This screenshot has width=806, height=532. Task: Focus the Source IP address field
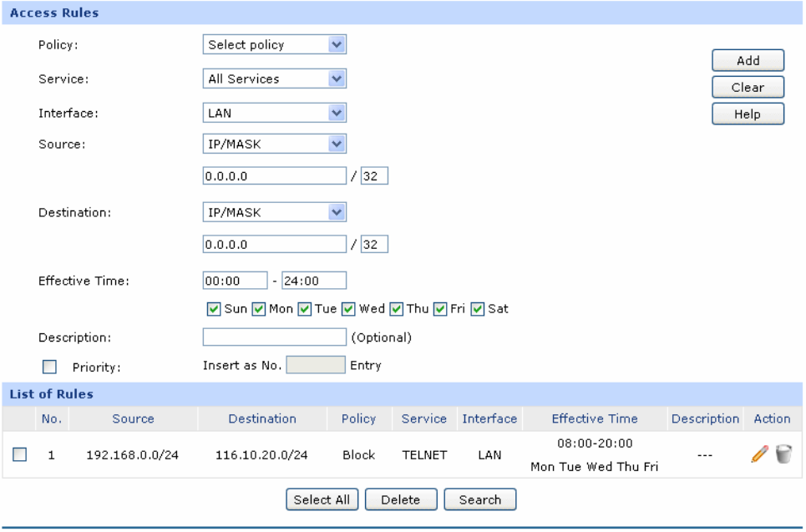[x=275, y=175]
